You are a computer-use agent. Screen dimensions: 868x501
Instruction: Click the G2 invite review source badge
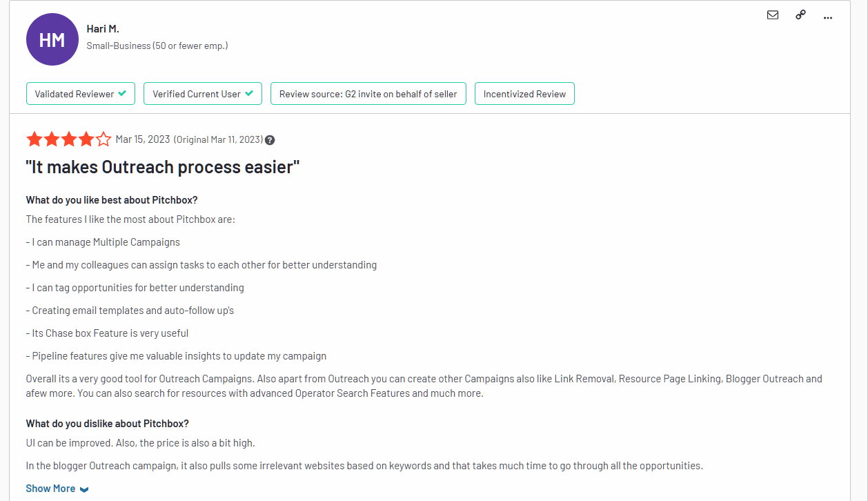(368, 94)
